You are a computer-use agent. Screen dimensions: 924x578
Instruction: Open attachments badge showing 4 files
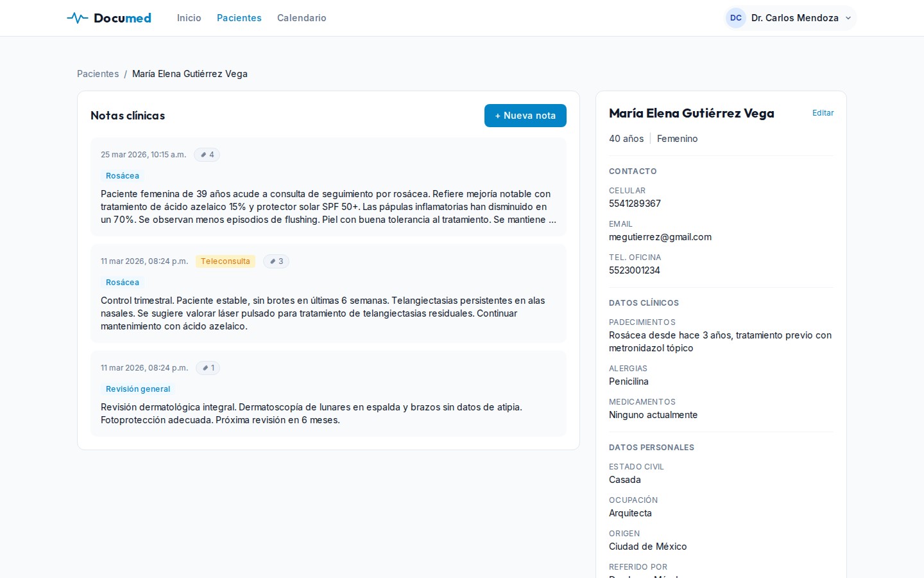[x=207, y=155]
